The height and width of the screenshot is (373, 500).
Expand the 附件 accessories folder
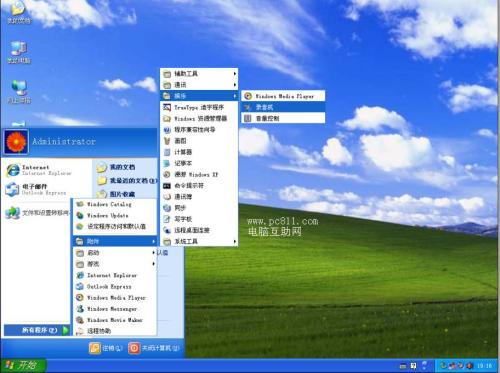(x=115, y=241)
